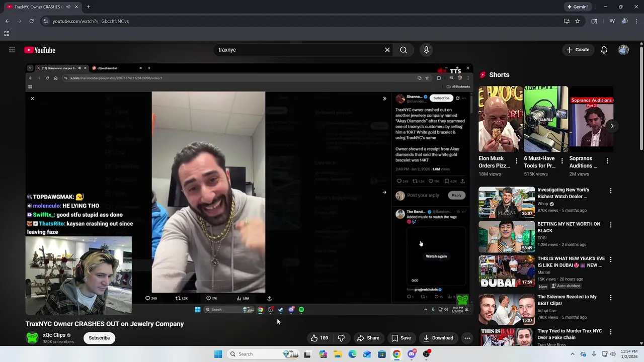Focus the YouTube search box
The image size is (644, 362).
[x=299, y=50]
